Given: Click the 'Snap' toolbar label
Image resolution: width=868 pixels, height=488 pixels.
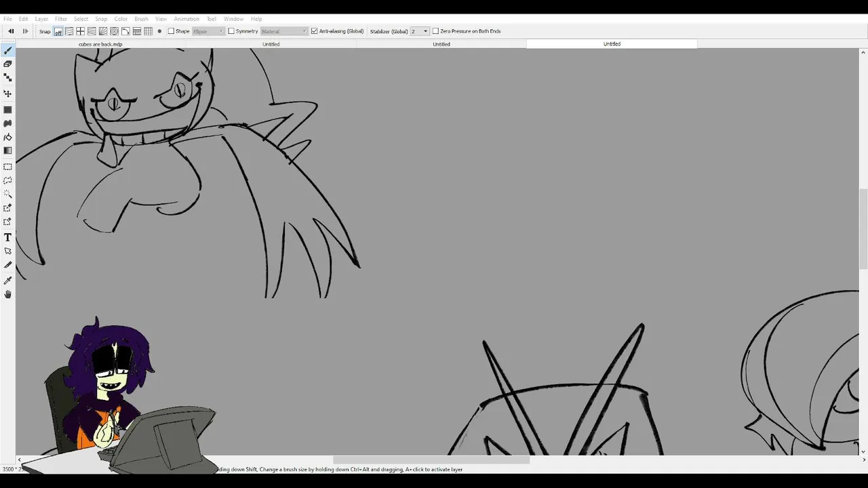Looking at the screenshot, I should pyautogui.click(x=45, y=31).
